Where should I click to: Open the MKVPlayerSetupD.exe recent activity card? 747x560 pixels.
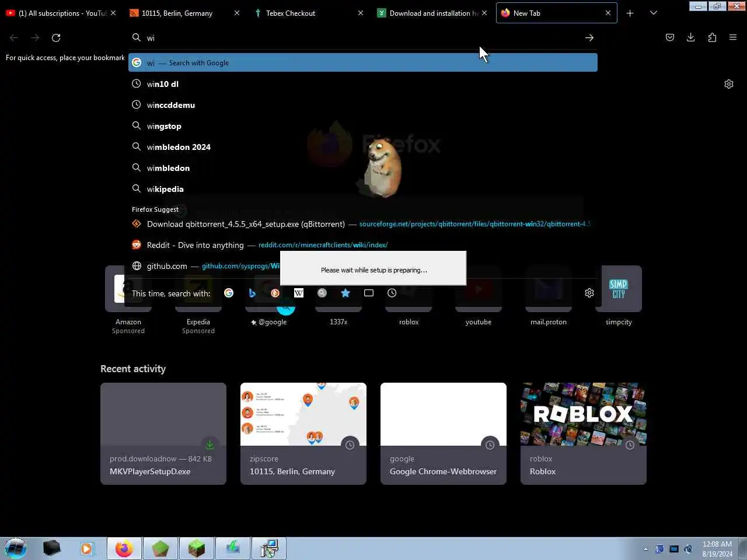[163, 433]
